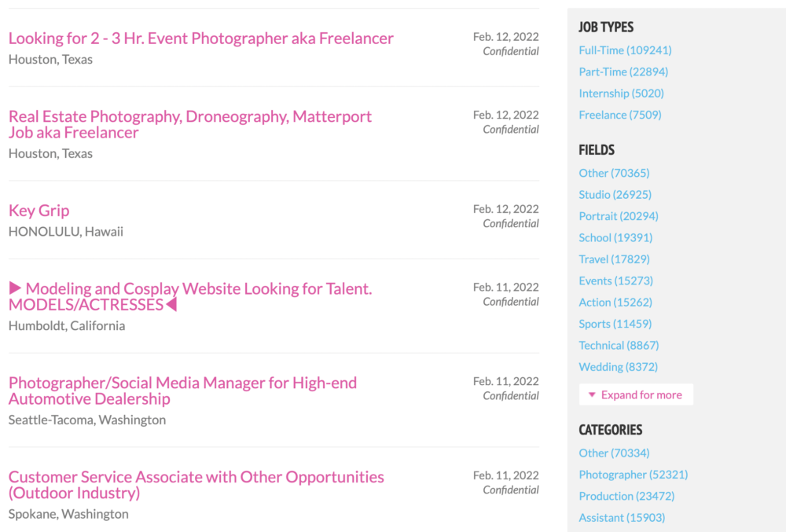Show jobs in Travel field
Screen dimensions: 786x532
[x=614, y=259]
